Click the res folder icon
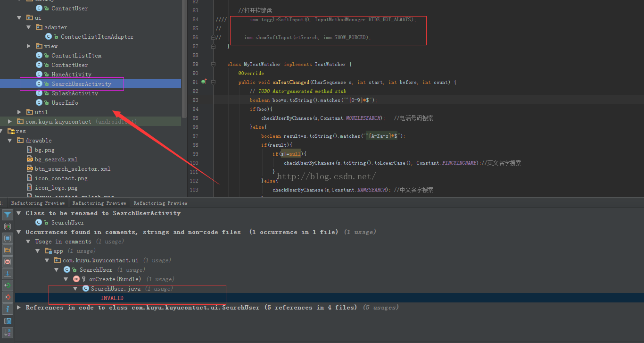This screenshot has height=343, width=644. coord(11,131)
